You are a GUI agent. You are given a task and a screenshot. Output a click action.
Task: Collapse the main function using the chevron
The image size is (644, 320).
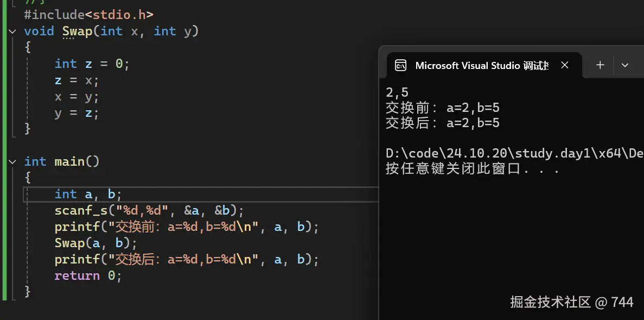[12, 161]
